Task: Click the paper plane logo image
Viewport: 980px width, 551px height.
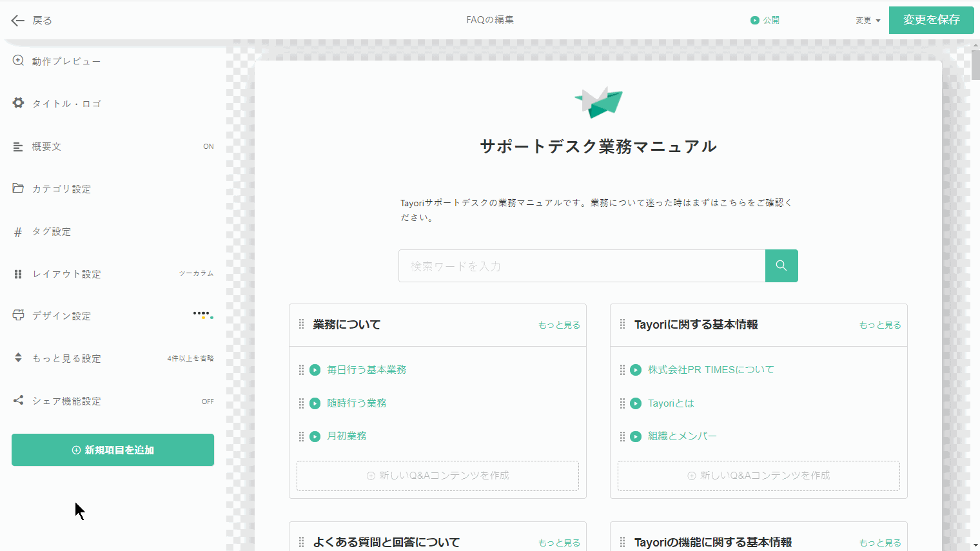Action: tap(598, 102)
